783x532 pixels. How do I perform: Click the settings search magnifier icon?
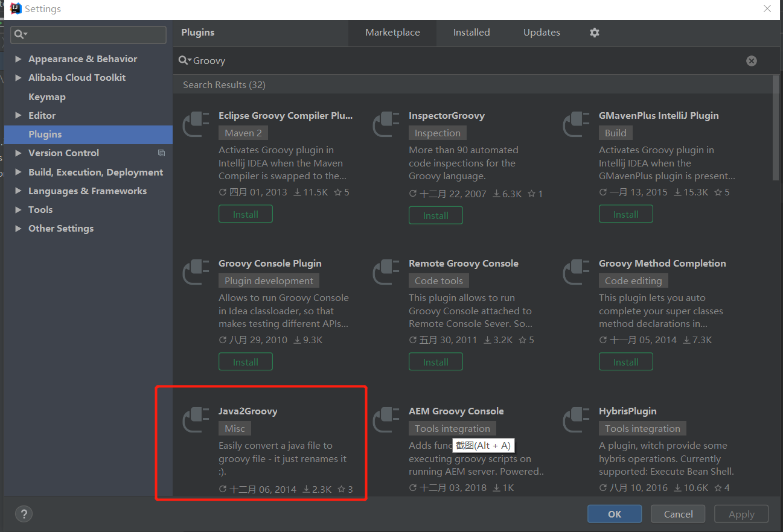click(21, 34)
